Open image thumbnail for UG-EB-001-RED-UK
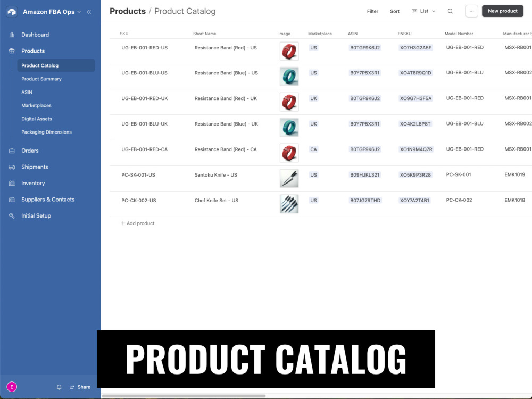Viewport: 532px width, 399px height. click(x=289, y=102)
